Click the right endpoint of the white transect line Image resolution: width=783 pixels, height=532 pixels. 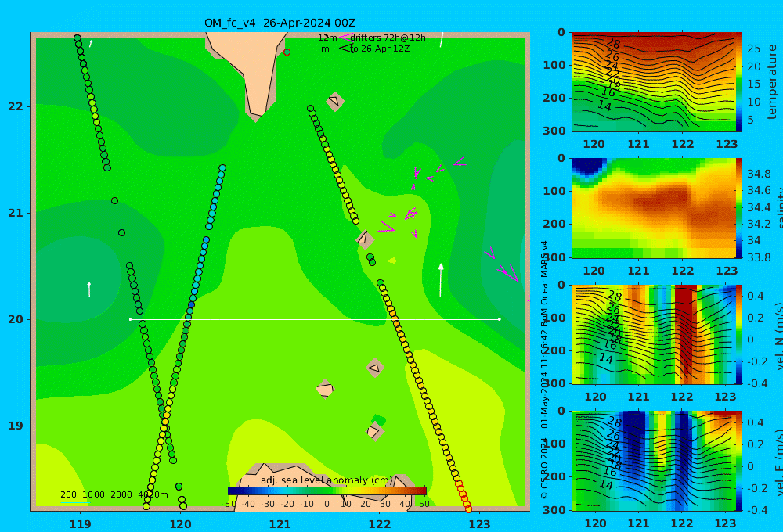click(x=500, y=319)
